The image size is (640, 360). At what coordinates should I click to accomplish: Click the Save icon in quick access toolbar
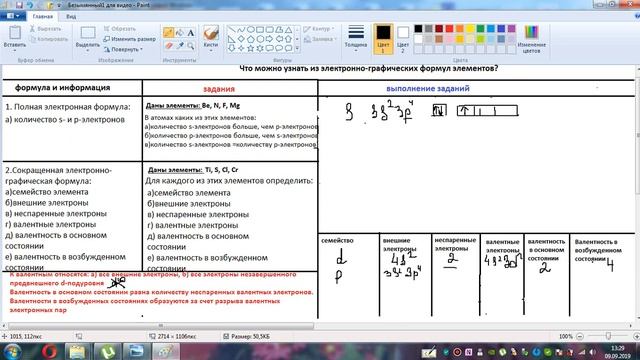19,5
